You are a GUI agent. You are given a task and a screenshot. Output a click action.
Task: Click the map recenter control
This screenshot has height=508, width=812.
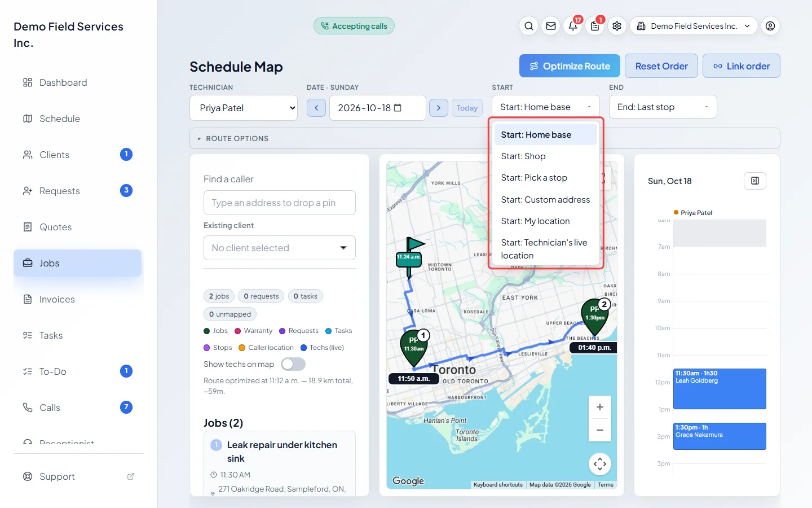(x=600, y=464)
